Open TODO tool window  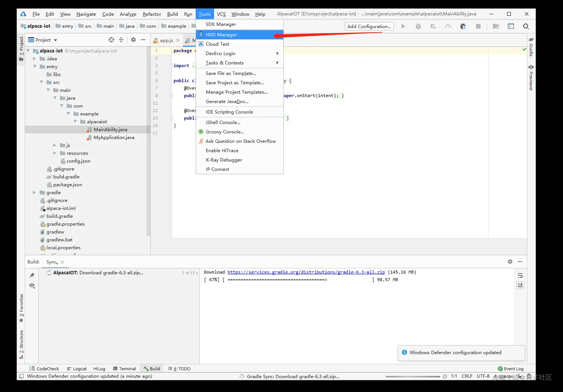click(x=179, y=368)
